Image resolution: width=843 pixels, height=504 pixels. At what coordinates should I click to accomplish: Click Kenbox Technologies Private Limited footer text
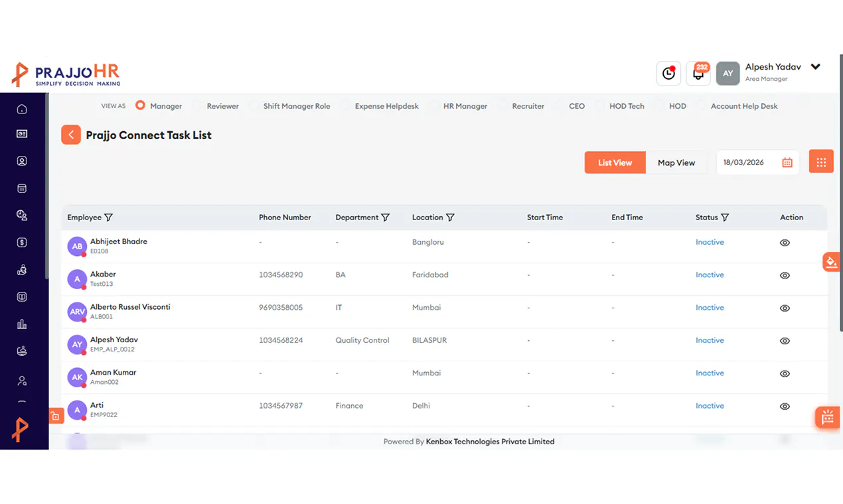tap(490, 442)
